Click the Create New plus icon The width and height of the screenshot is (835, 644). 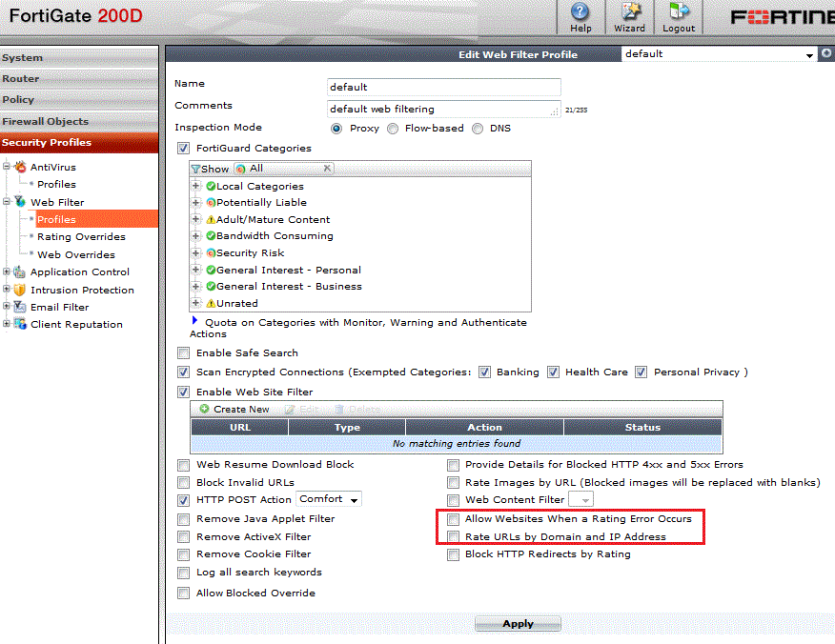(204, 409)
